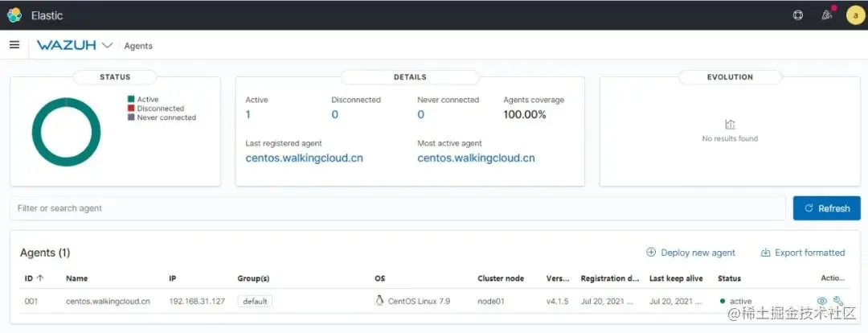Click agent name centos.walkingcloud.cn in table

point(108,302)
